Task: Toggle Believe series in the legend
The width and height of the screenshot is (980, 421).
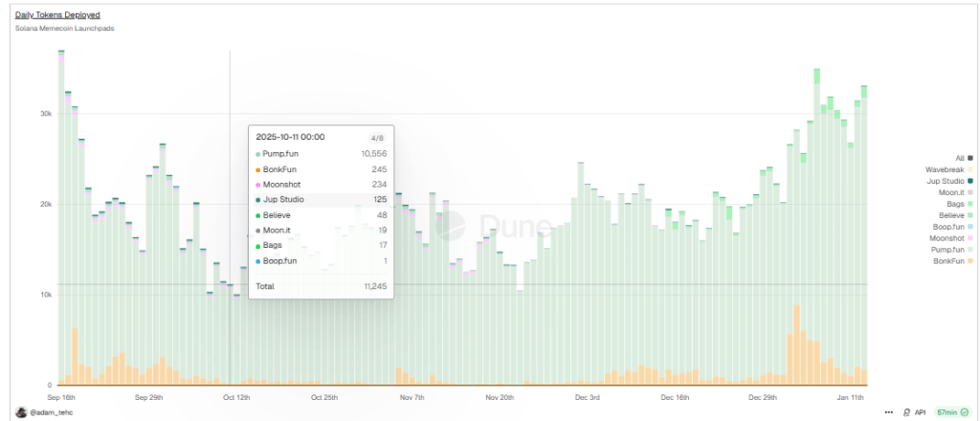Action: pyautogui.click(x=953, y=214)
